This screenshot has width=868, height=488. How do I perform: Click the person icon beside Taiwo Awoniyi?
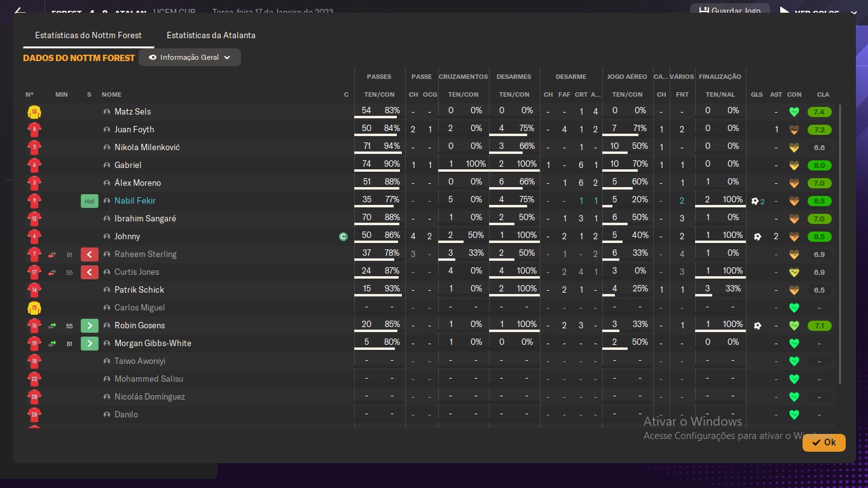click(x=107, y=361)
